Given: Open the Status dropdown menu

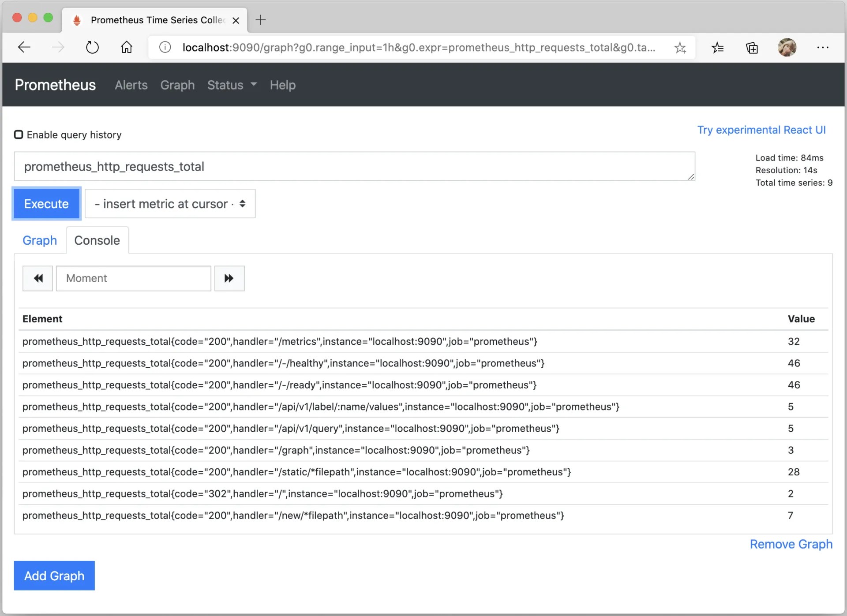Looking at the screenshot, I should [x=231, y=85].
